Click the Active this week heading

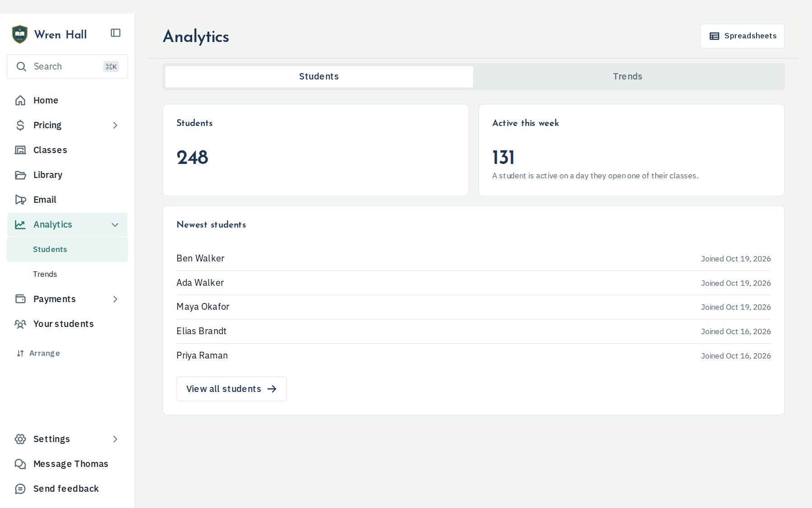(x=526, y=123)
